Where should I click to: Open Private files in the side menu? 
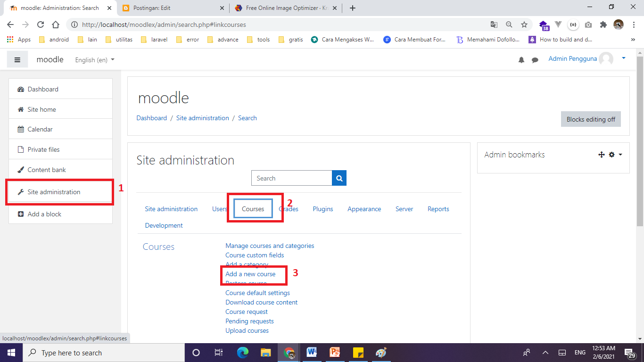61,149
